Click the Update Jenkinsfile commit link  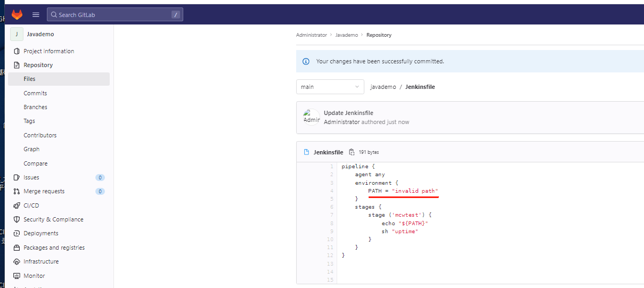pyautogui.click(x=348, y=113)
